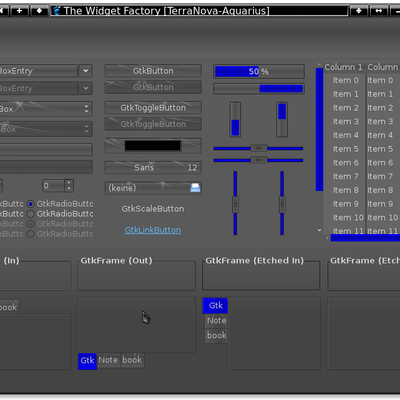Toggle the enabled GtkToggleButton

(153, 108)
